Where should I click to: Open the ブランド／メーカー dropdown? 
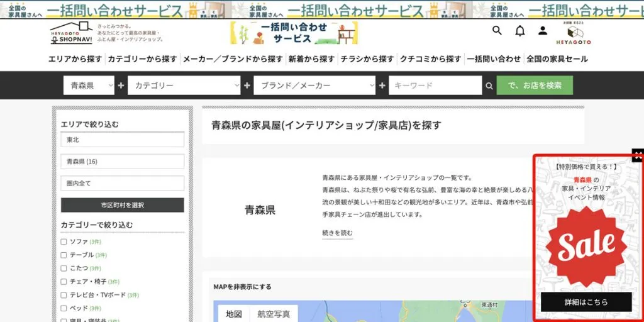pyautogui.click(x=314, y=86)
